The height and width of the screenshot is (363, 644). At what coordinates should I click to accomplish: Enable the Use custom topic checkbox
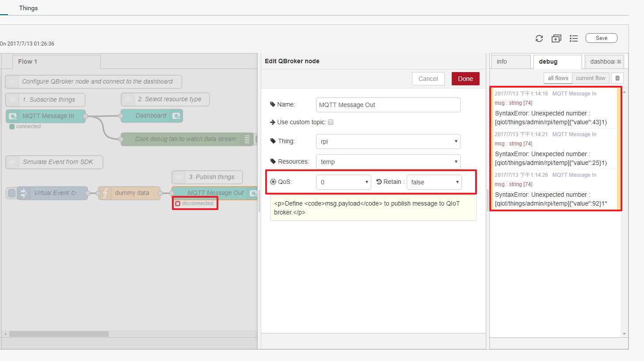click(331, 122)
